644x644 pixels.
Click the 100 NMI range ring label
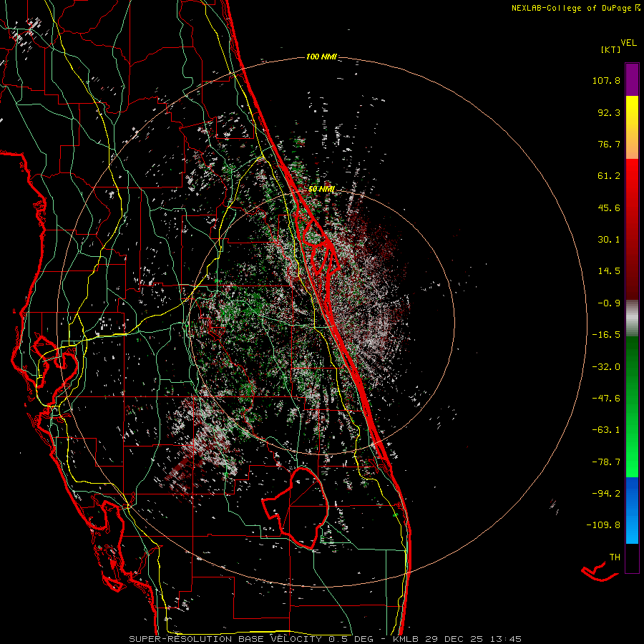click(321, 57)
